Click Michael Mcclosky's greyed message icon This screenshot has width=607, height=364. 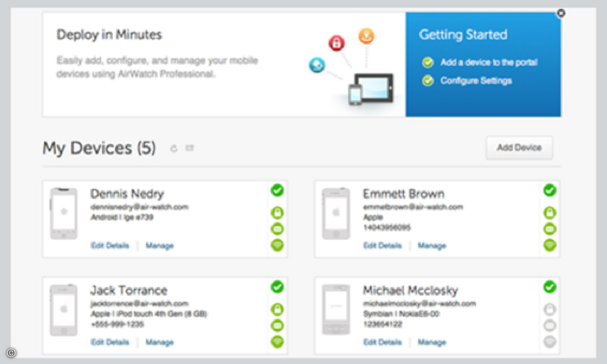tap(550, 326)
